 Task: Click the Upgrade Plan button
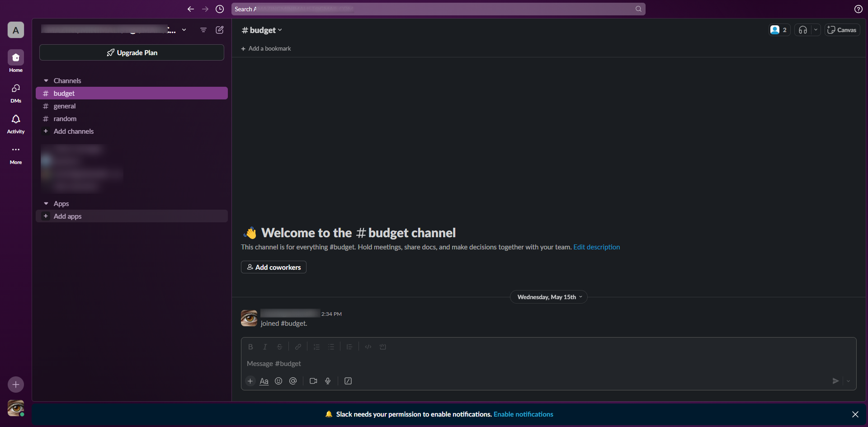pos(132,52)
